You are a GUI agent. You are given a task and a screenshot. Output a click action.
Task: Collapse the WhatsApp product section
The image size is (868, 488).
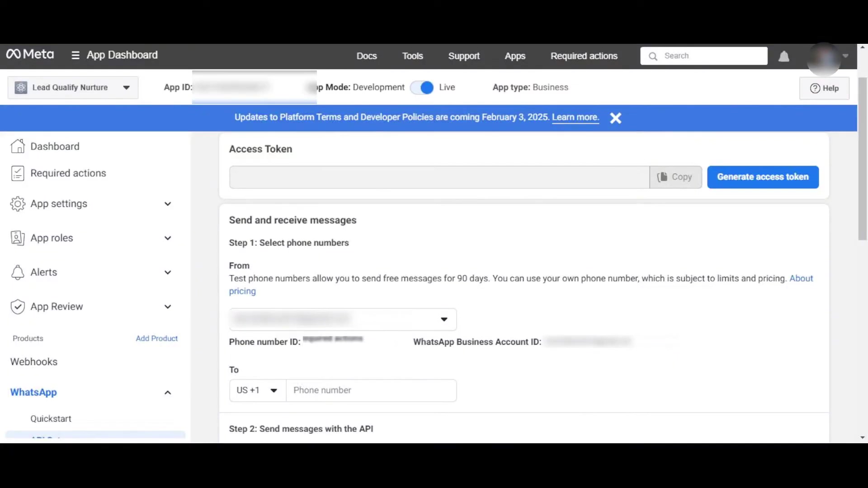click(x=168, y=392)
